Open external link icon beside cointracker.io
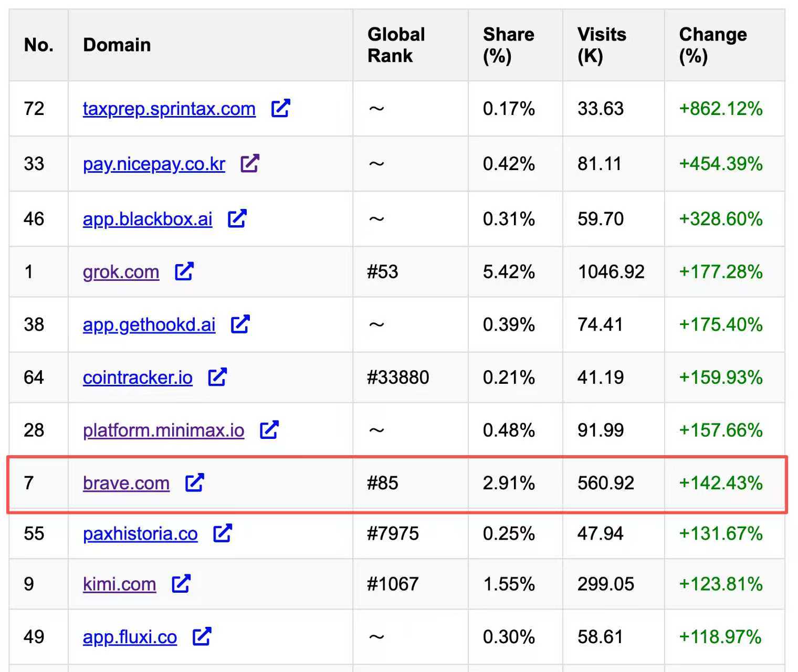The width and height of the screenshot is (798, 672). tap(217, 377)
